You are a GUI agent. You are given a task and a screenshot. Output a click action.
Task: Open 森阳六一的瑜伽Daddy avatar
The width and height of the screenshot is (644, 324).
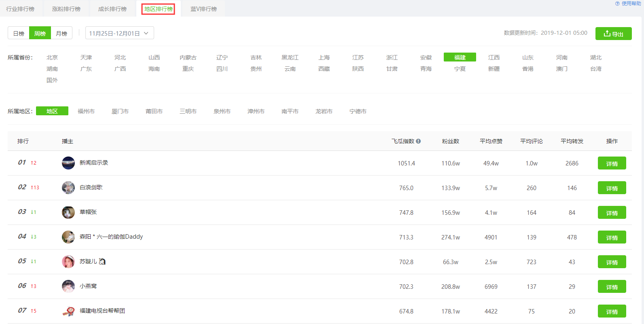68,237
